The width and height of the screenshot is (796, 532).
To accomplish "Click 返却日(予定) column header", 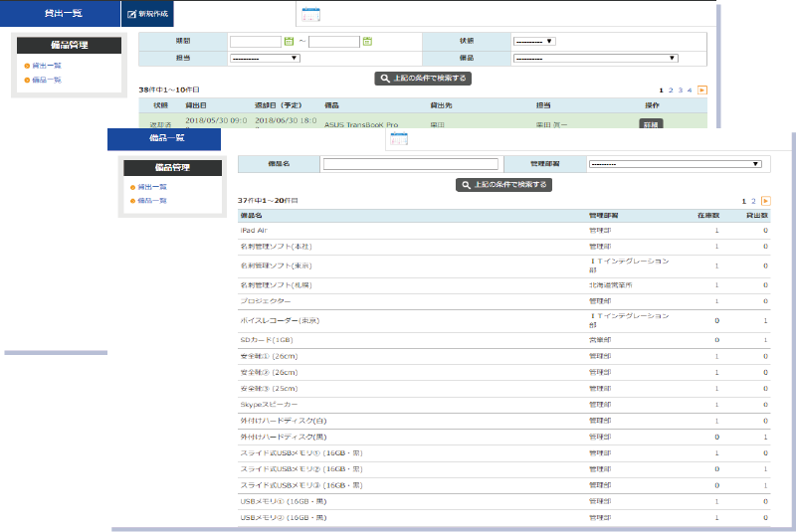I will [x=279, y=105].
